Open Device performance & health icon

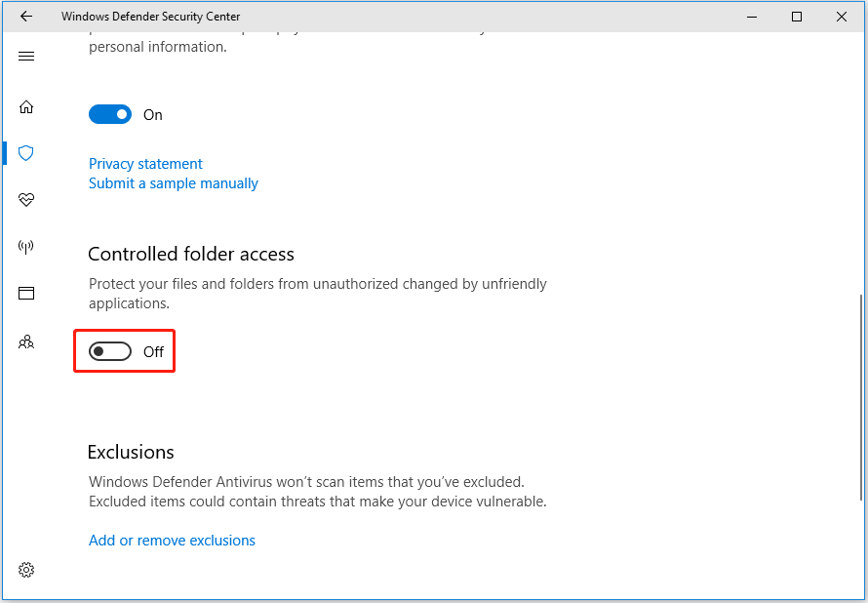click(x=26, y=200)
